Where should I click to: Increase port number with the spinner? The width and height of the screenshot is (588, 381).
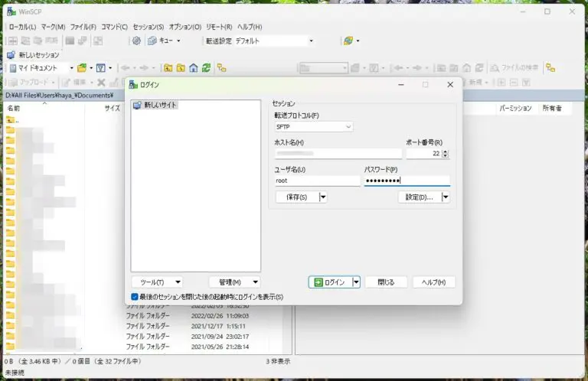[446, 151]
